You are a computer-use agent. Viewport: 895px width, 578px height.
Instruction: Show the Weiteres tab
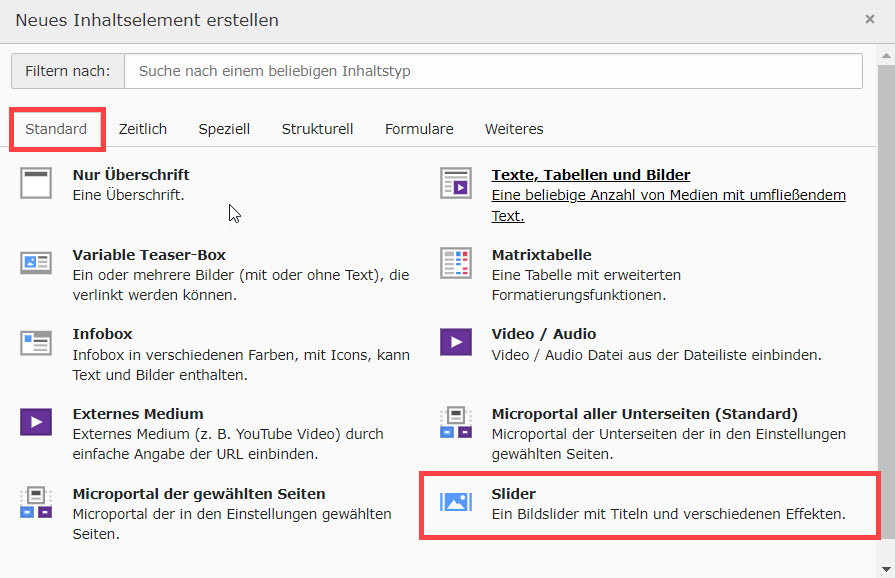click(514, 129)
